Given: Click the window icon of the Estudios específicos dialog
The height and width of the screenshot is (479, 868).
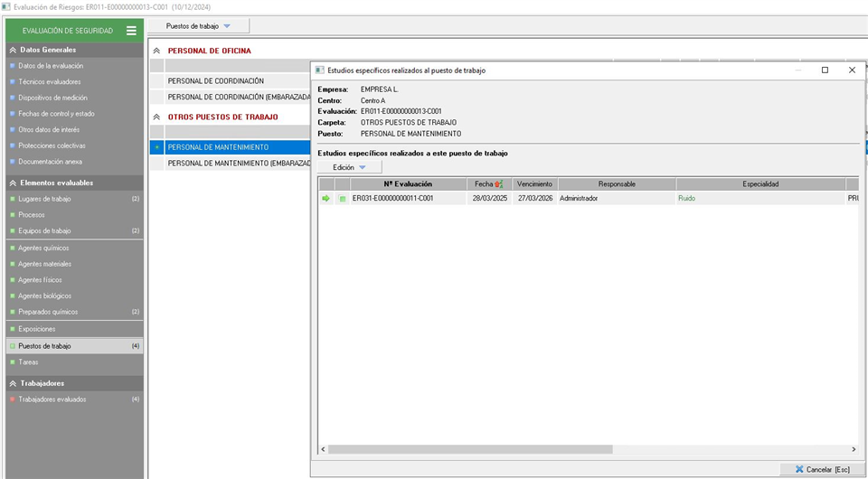Looking at the screenshot, I should click(319, 70).
